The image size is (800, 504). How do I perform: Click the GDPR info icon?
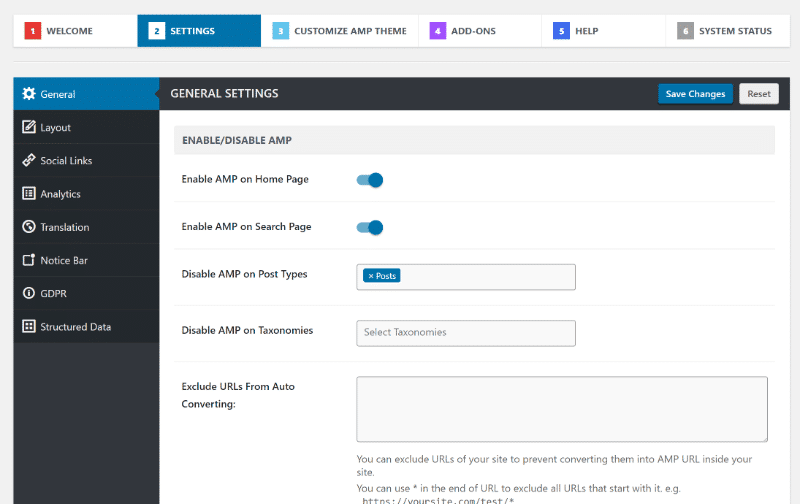tap(29, 294)
